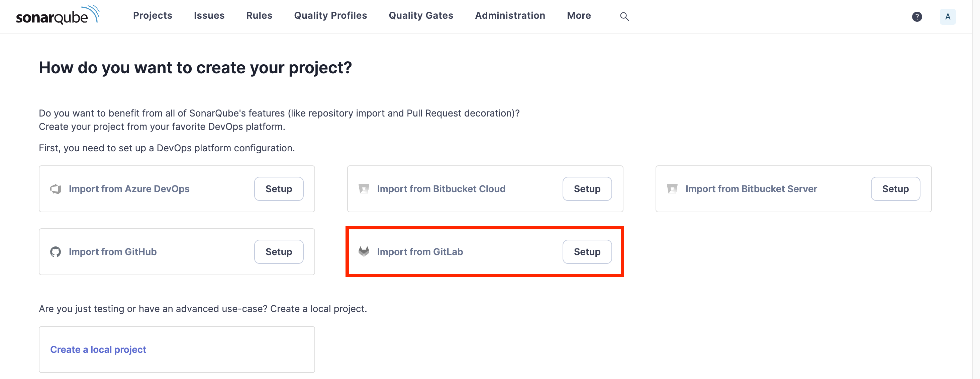Image resolution: width=980 pixels, height=379 pixels.
Task: Open the Projects menu item
Action: (153, 16)
